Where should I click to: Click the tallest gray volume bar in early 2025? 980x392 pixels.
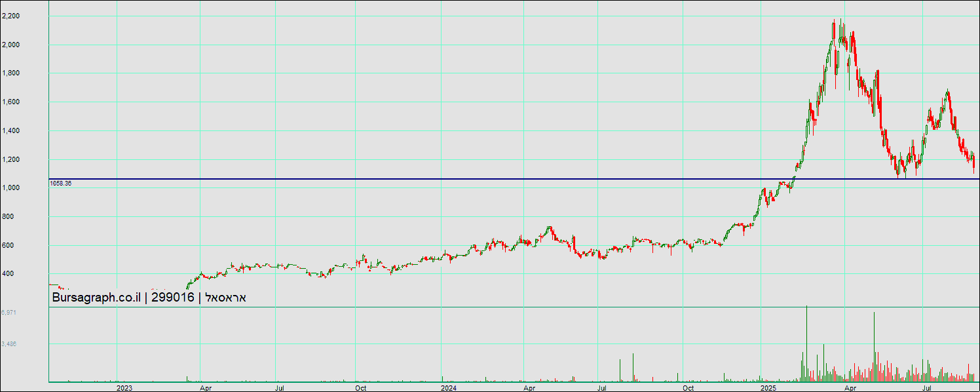pos(806,343)
